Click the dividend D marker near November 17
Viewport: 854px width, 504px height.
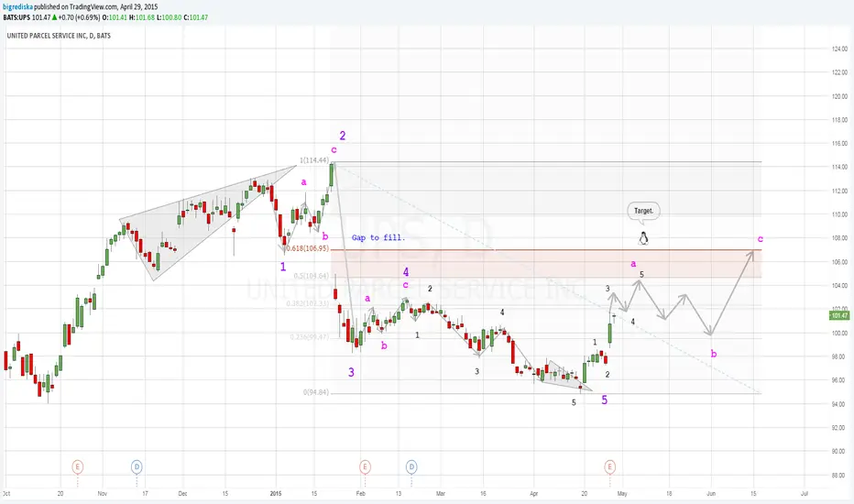point(137,467)
